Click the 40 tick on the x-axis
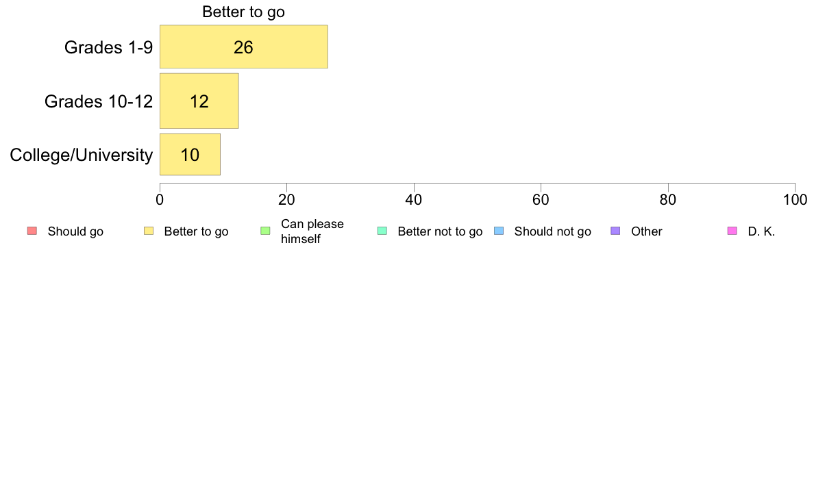This screenshot has width=814, height=504. pos(414,200)
